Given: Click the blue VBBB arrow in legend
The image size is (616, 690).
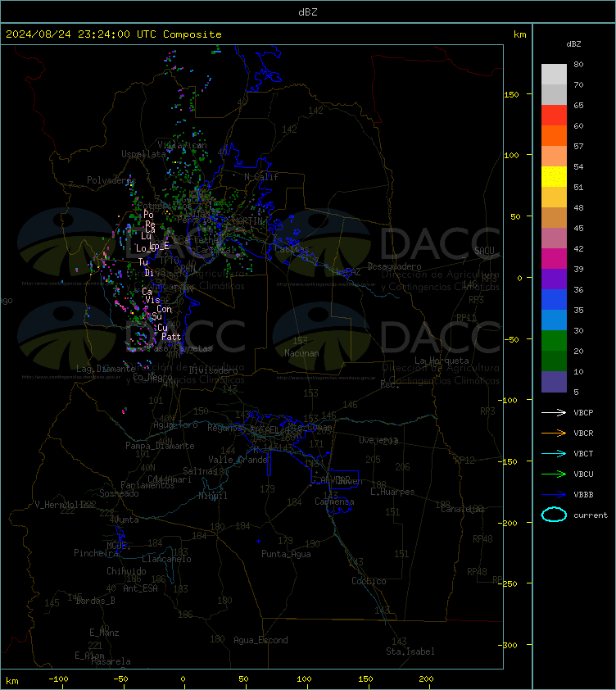Looking at the screenshot, I should tap(554, 495).
